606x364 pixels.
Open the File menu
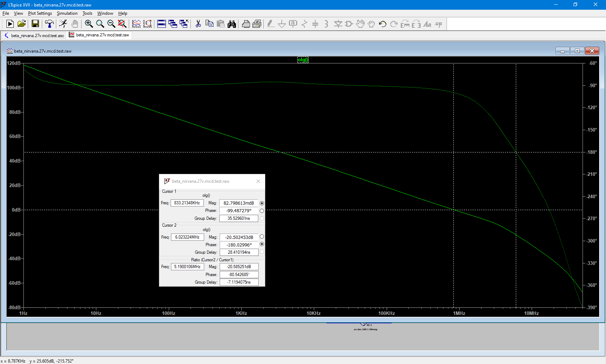[x=6, y=13]
